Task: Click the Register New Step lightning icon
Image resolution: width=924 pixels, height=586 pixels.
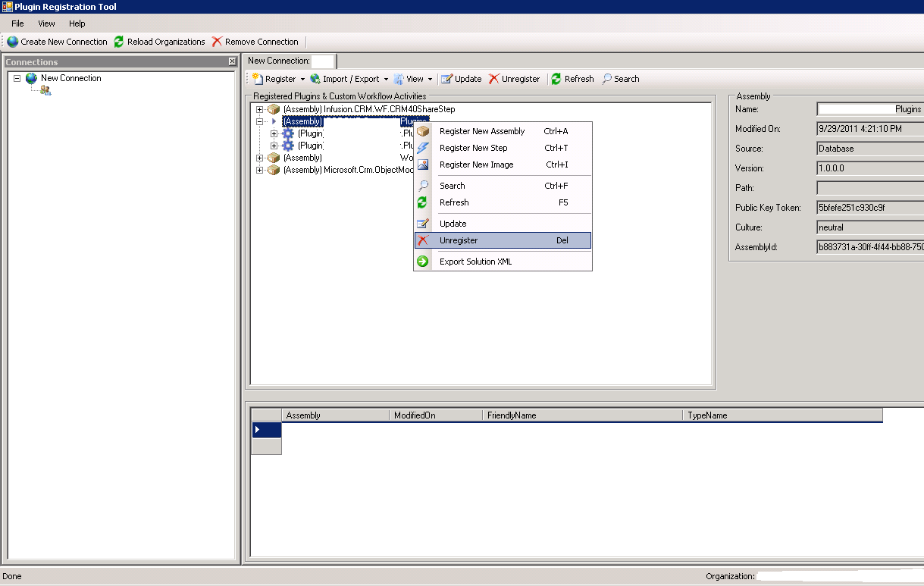Action: coord(423,148)
